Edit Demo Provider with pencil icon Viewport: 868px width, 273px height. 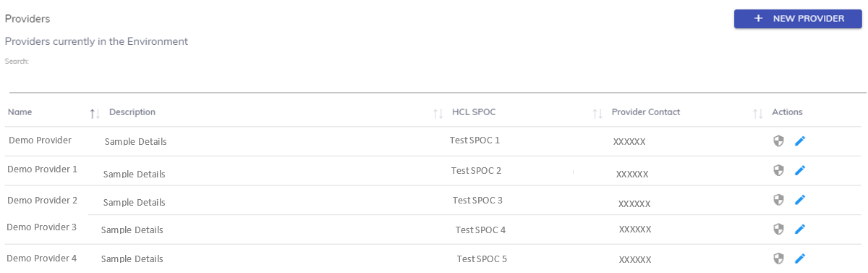tap(799, 141)
